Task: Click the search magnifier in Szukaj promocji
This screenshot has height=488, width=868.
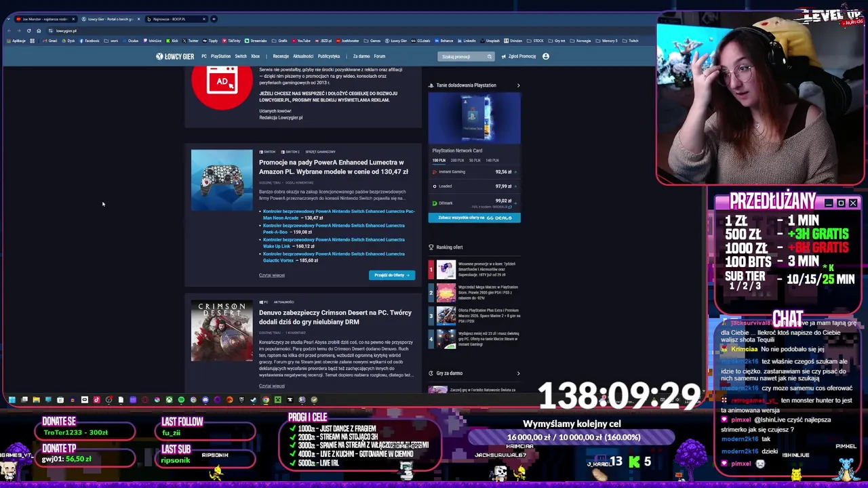Action: (x=489, y=56)
